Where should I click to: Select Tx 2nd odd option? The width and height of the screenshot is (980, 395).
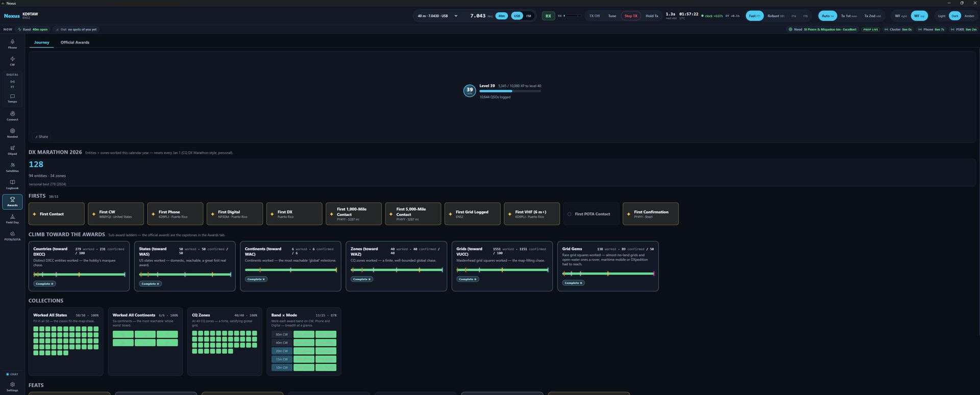872,16
